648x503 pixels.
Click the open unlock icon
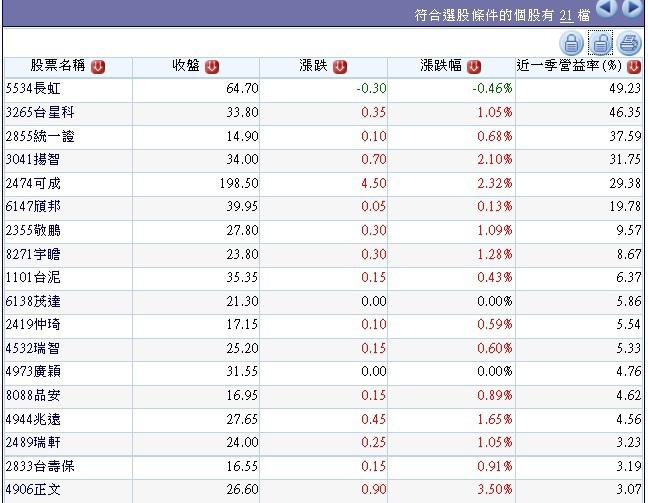pos(600,43)
